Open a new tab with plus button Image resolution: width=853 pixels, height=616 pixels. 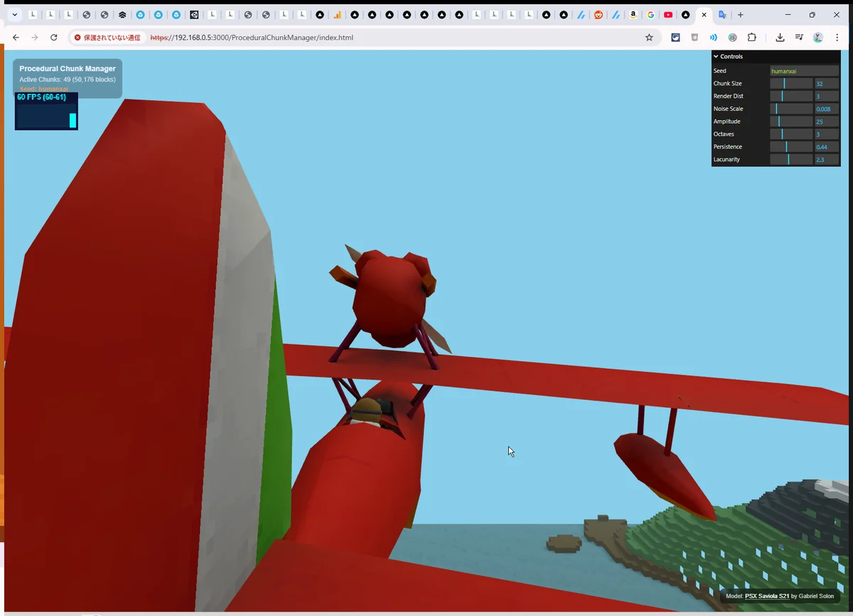740,15
